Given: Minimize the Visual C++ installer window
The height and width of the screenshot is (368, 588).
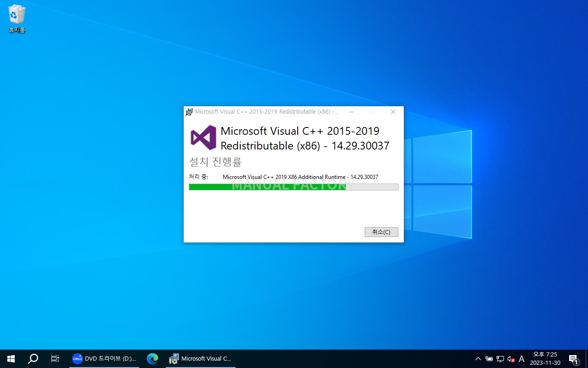Looking at the screenshot, I should click(351, 112).
